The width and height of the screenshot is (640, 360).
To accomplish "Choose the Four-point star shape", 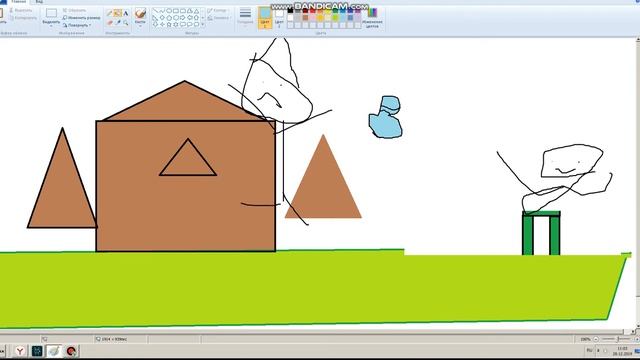I will (x=162, y=24).
